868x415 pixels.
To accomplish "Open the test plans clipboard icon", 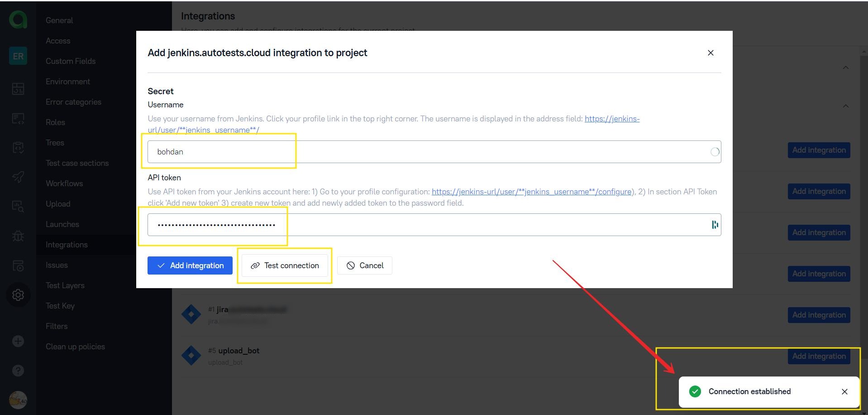I will (18, 148).
